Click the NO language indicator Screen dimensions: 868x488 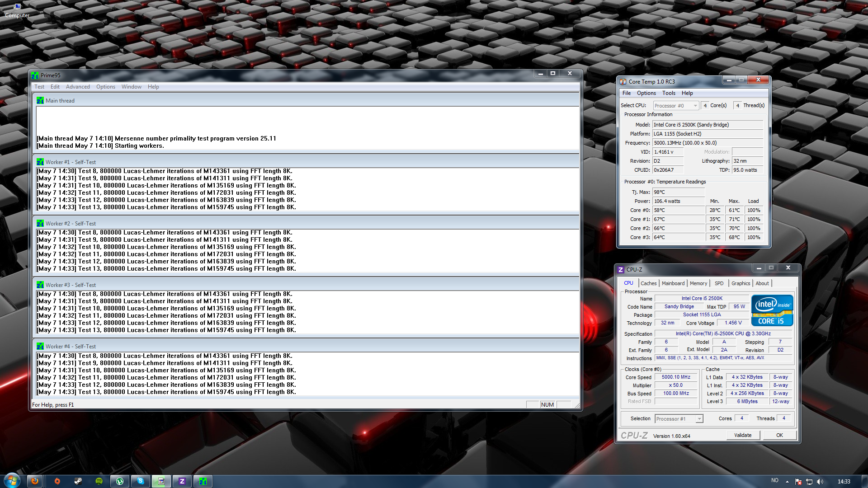click(x=775, y=481)
